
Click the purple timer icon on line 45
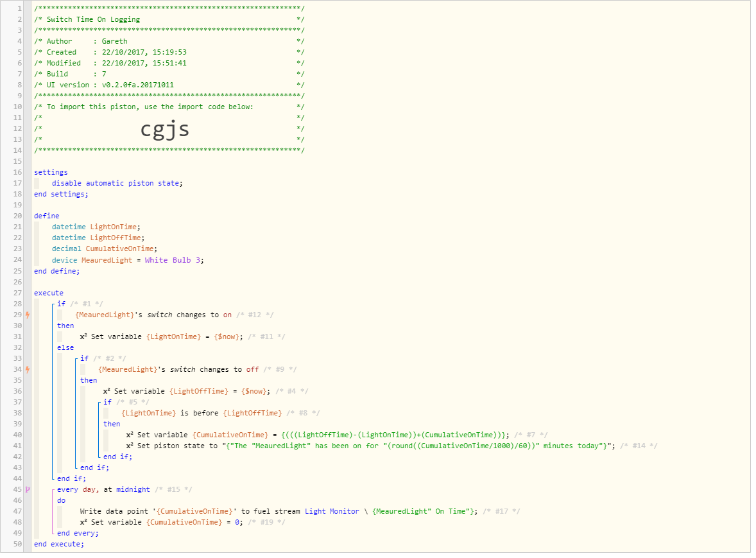(28, 489)
